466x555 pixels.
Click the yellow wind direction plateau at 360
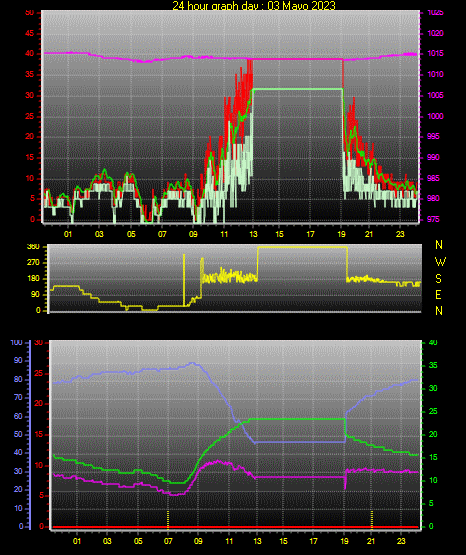(302, 247)
